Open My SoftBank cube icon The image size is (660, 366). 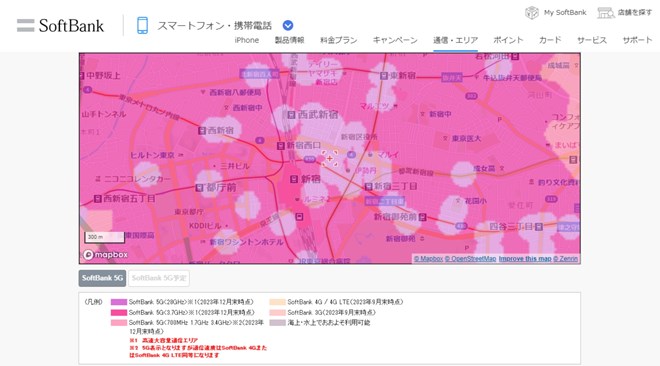coord(532,13)
